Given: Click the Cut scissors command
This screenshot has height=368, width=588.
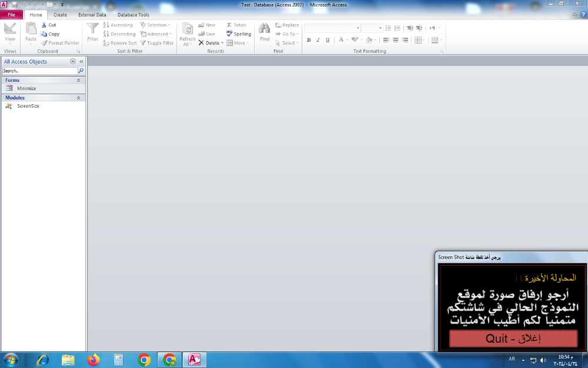Looking at the screenshot, I should [48, 25].
